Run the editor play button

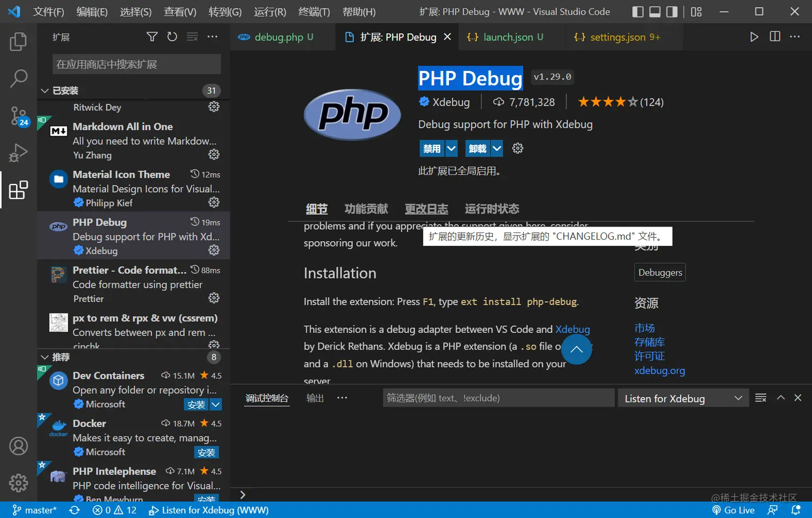click(754, 37)
